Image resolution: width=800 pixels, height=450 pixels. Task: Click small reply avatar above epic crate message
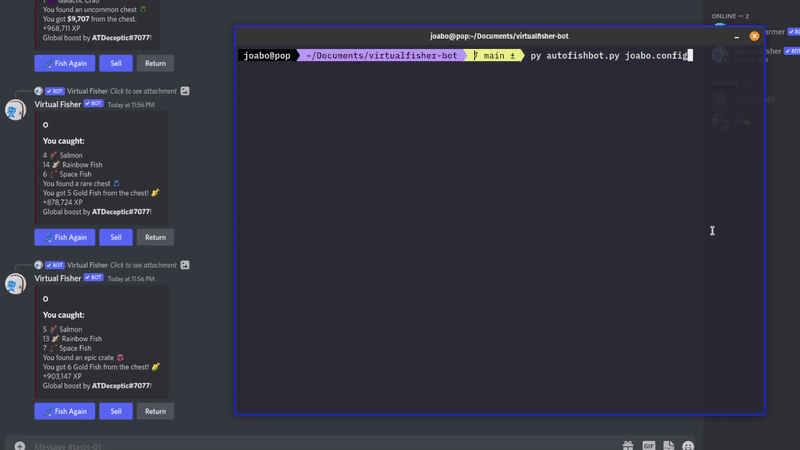(x=38, y=265)
